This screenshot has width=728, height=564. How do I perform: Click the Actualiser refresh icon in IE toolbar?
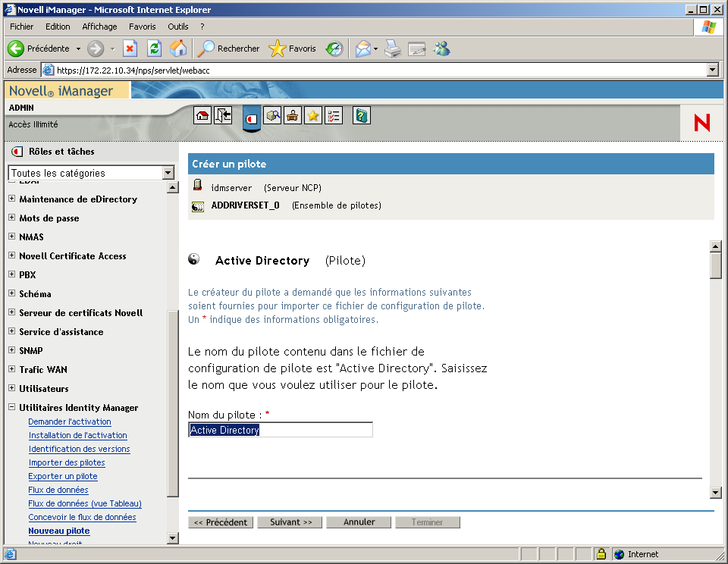pyautogui.click(x=155, y=49)
